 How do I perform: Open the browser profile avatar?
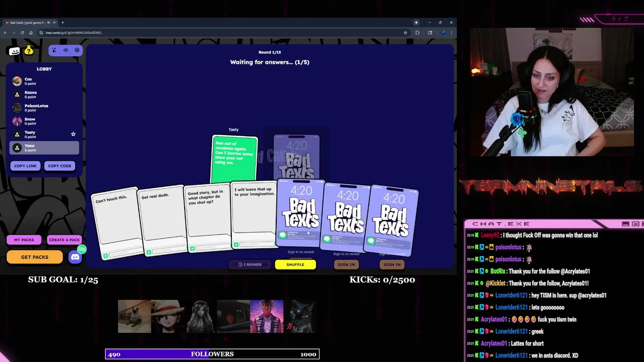coord(443,33)
